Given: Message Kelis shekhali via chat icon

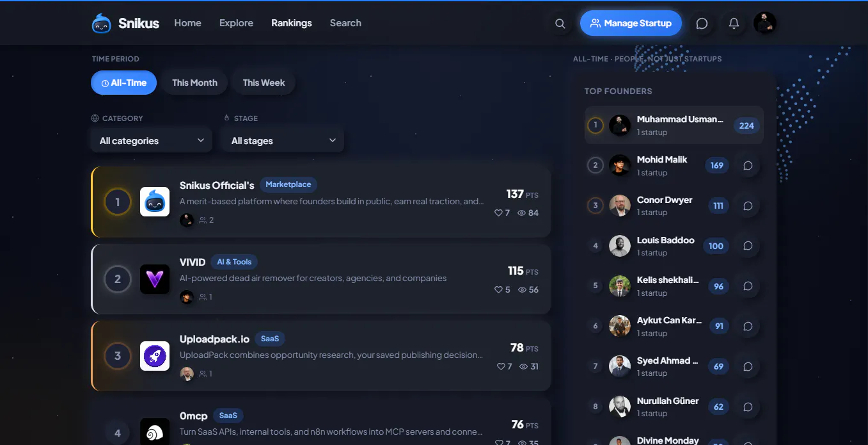Looking at the screenshot, I should coord(748,286).
